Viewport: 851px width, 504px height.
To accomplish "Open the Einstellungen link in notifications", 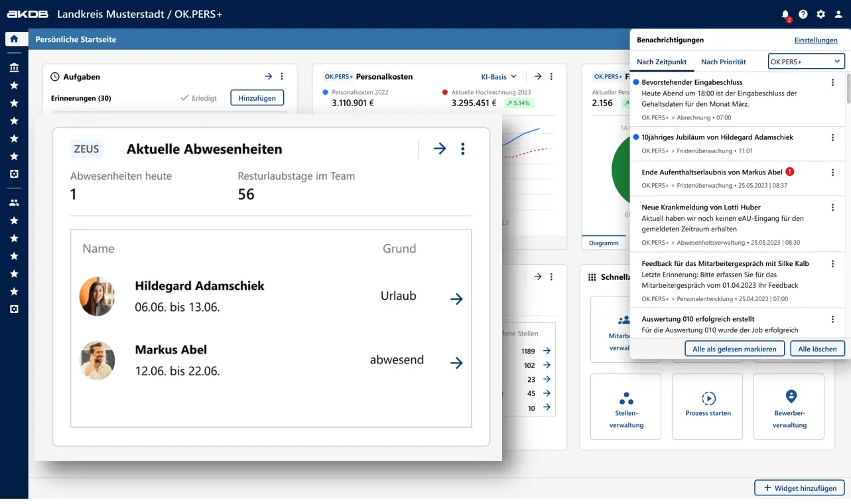I will (x=816, y=40).
